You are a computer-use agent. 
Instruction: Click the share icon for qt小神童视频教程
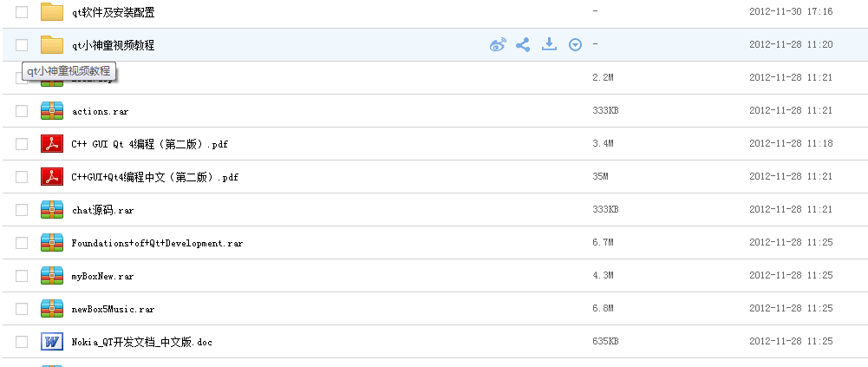pyautogui.click(x=523, y=45)
